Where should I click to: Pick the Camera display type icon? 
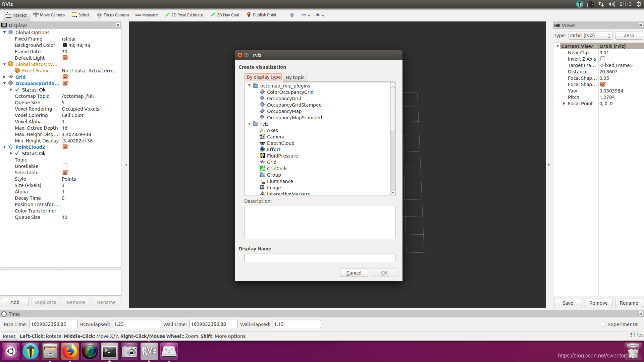262,136
